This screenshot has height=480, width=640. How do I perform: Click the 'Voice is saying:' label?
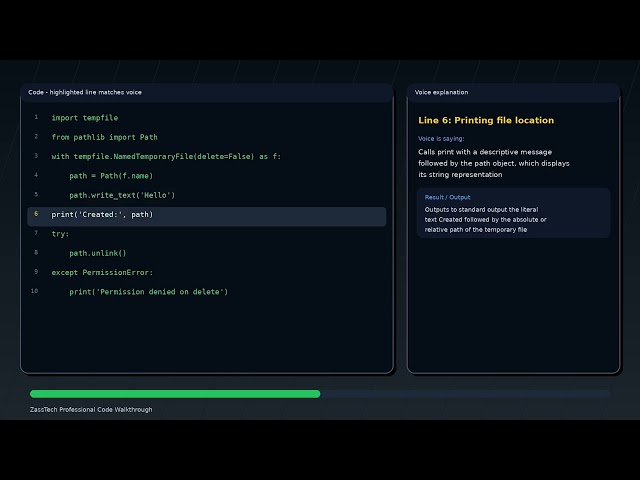pyautogui.click(x=441, y=139)
